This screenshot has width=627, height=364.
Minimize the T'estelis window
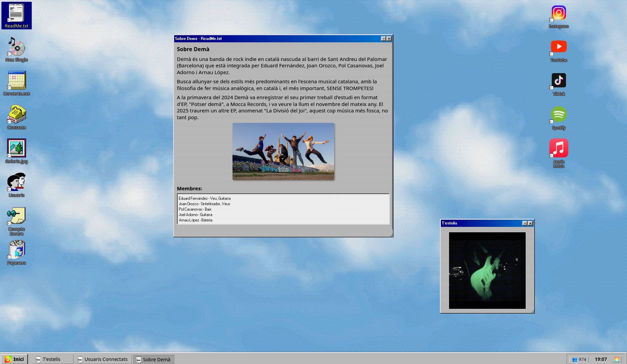pos(525,223)
